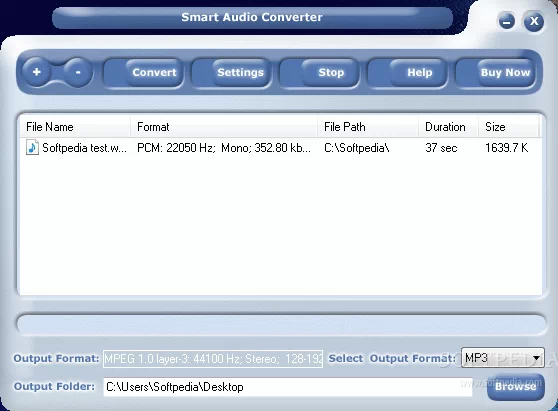Click the Output Folder path field
The width and height of the screenshot is (558, 411).
pyautogui.click(x=288, y=387)
